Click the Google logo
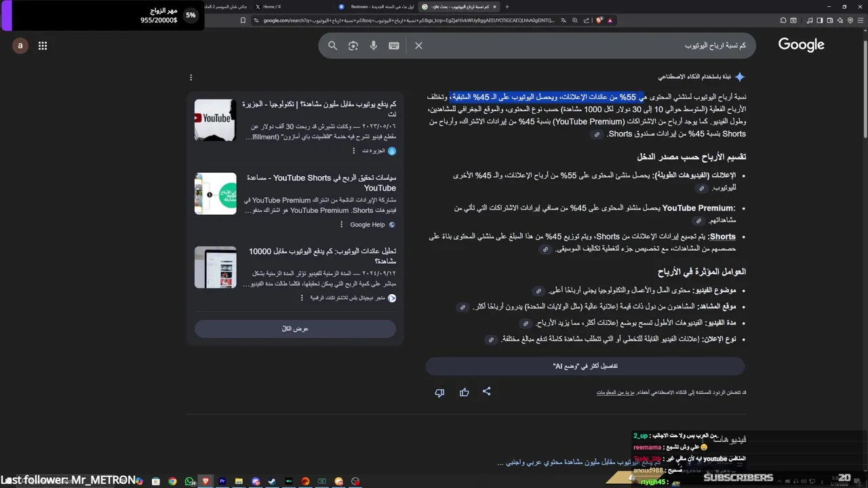 pos(801,45)
